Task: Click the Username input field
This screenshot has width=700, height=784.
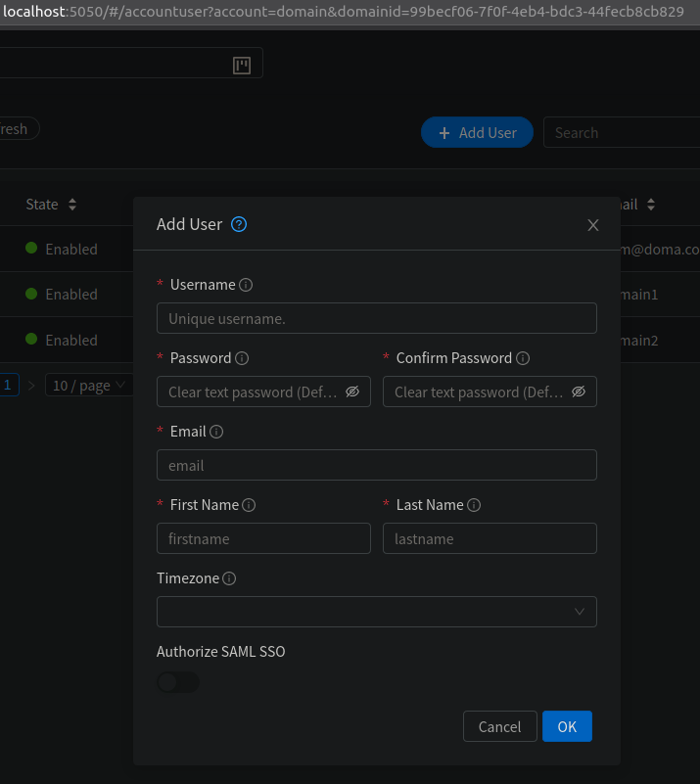Action: point(377,318)
